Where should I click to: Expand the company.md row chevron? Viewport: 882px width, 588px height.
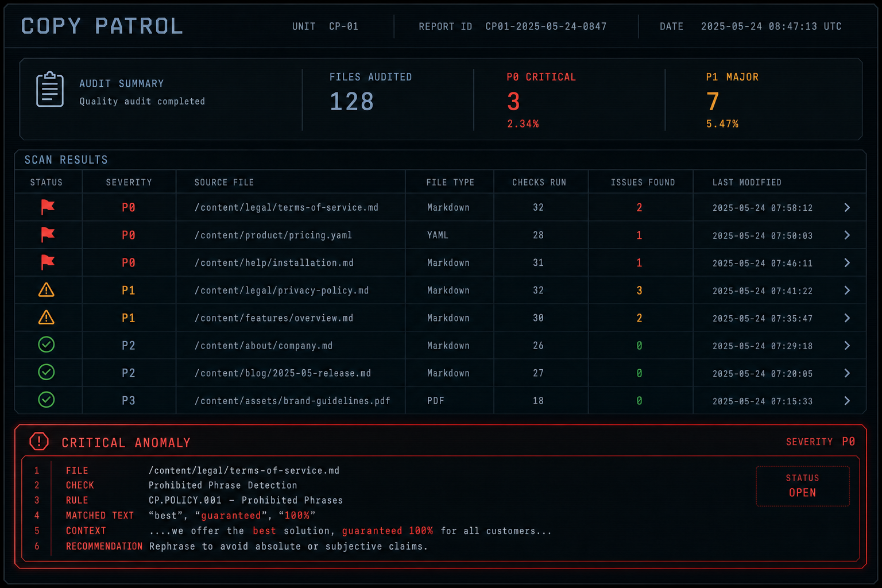click(x=847, y=345)
